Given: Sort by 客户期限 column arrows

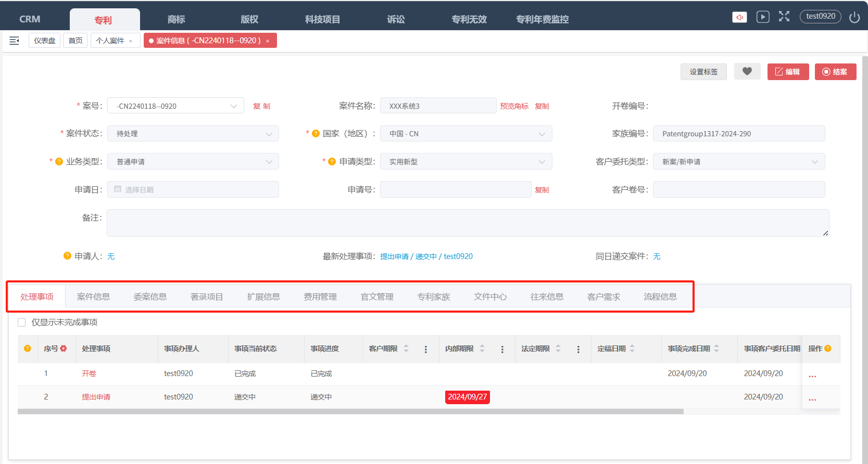Looking at the screenshot, I should click(406, 349).
